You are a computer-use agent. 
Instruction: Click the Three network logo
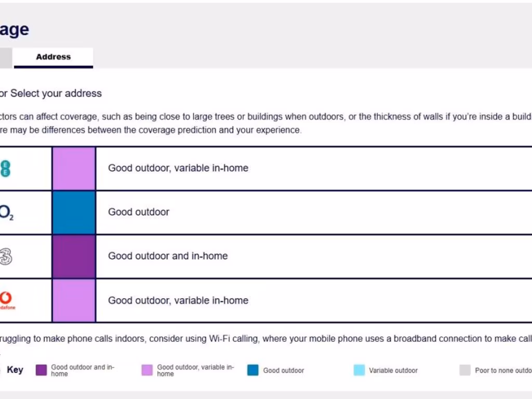pyautogui.click(x=6, y=257)
